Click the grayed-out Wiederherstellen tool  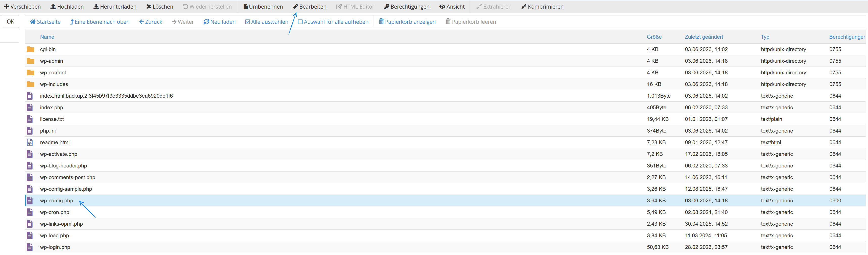point(207,7)
